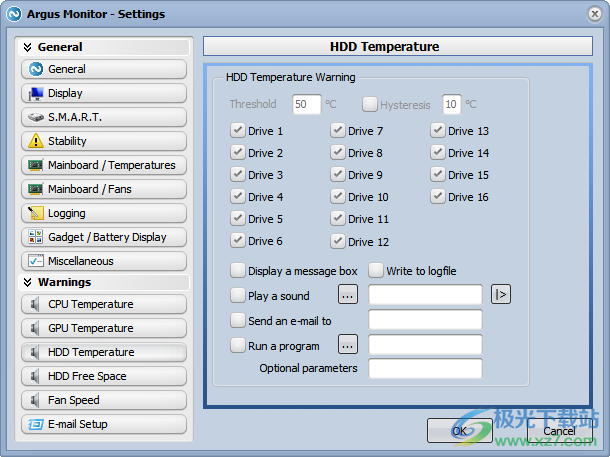Open the Logging settings page
Image resolution: width=610 pixels, height=457 pixels.
[103, 213]
